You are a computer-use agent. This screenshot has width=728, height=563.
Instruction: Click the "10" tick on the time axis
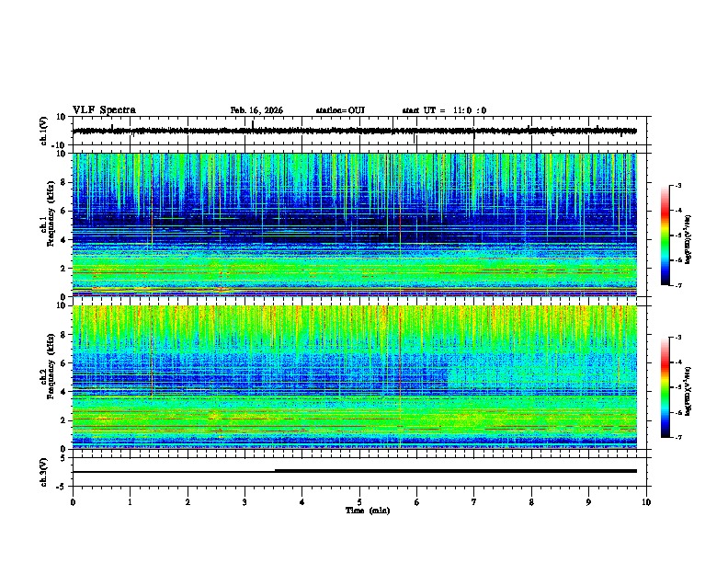point(646,502)
